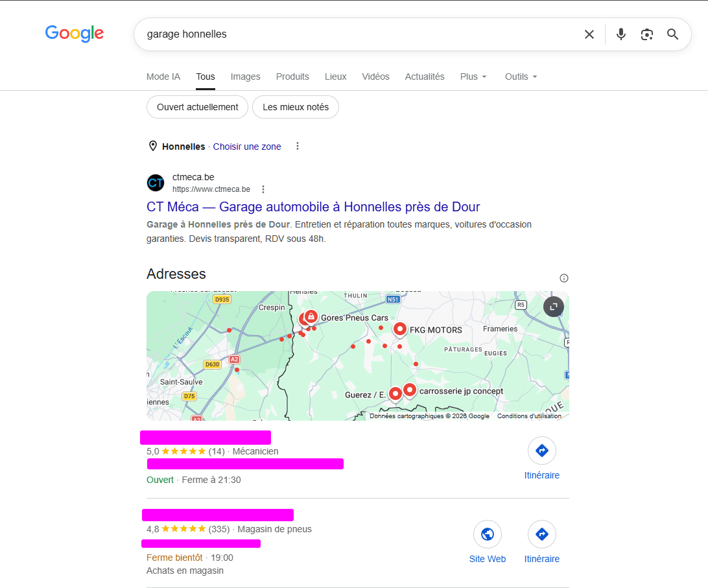The width and height of the screenshot is (708, 588).
Task: Click the CT Méca site favicon
Action: point(156,183)
